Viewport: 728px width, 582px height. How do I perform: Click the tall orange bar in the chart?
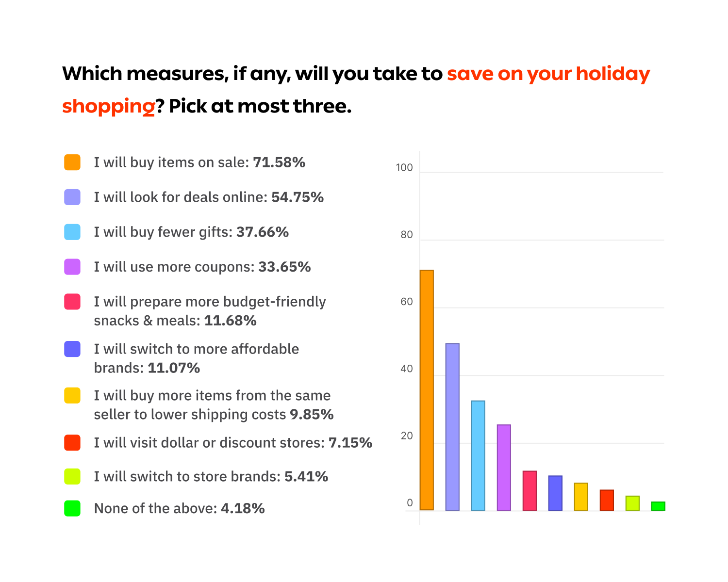pyautogui.click(x=427, y=390)
